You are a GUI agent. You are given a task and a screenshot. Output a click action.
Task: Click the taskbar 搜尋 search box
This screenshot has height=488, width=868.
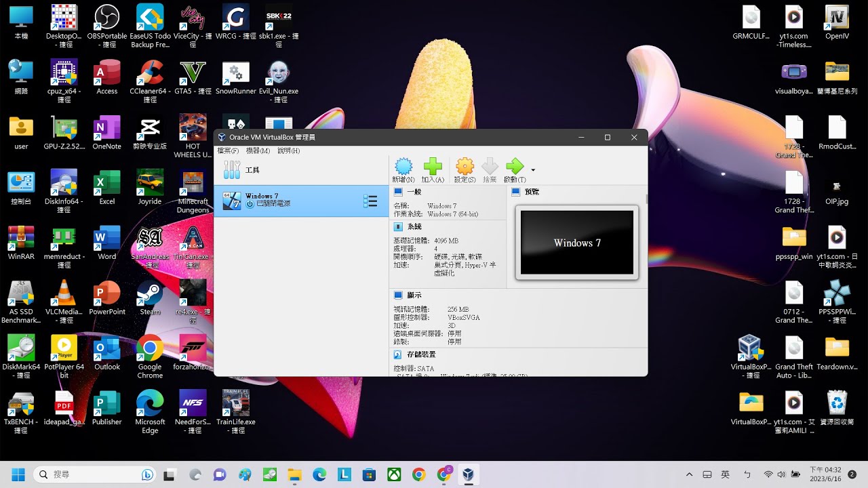[95, 474]
